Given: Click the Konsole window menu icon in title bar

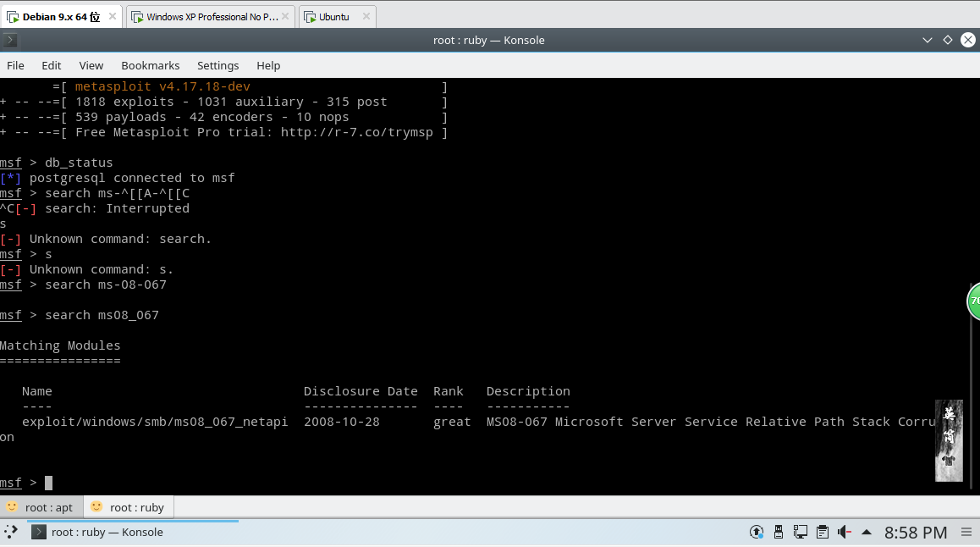Looking at the screenshot, I should tap(10, 41).
